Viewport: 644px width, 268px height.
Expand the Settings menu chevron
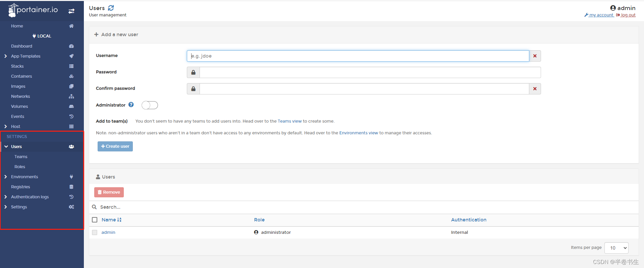point(6,207)
